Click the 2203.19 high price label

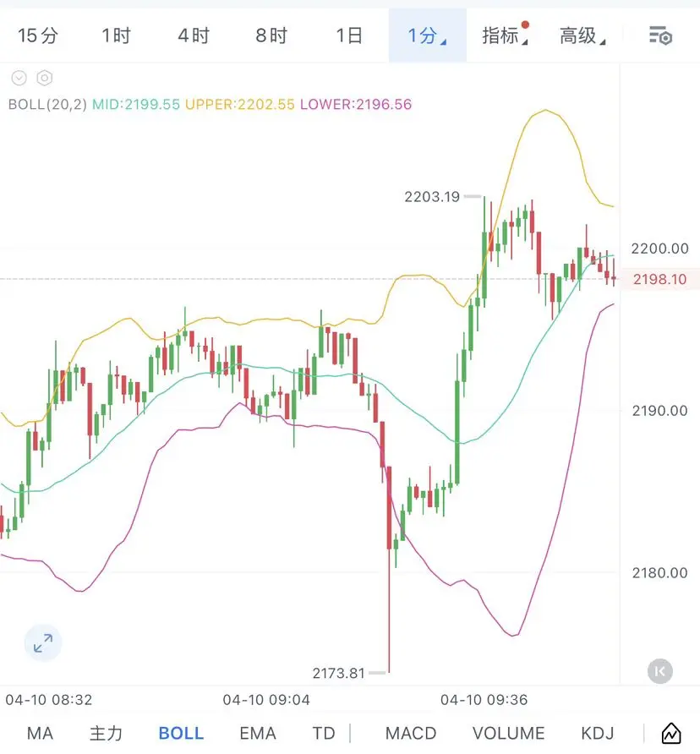click(x=432, y=197)
